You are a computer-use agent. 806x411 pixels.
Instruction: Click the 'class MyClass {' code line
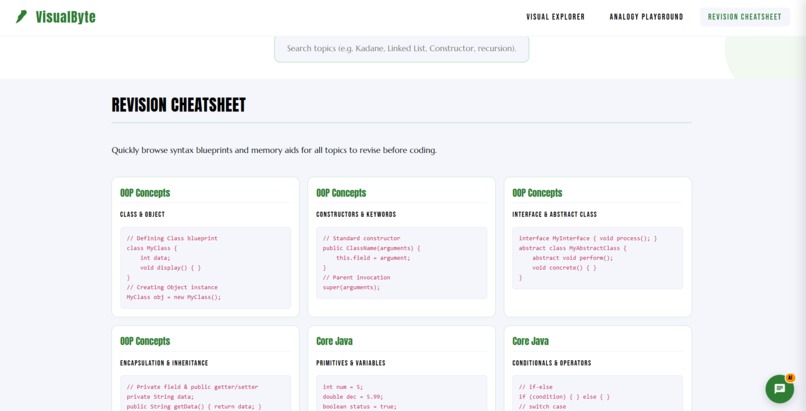point(152,248)
